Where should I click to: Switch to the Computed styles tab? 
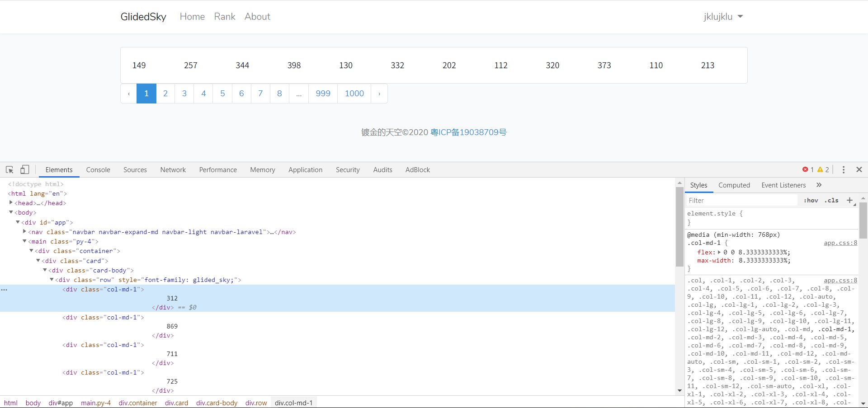pos(734,185)
